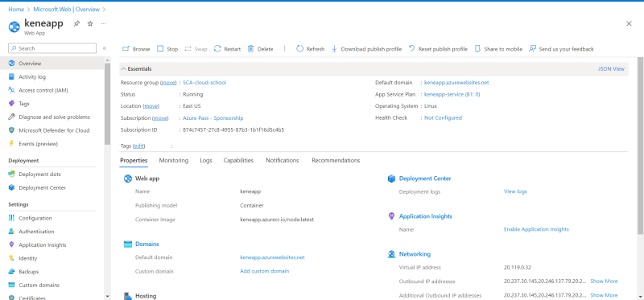Refresh the overview page with the Refresh icon
The width and height of the screenshot is (644, 300).
(x=299, y=49)
